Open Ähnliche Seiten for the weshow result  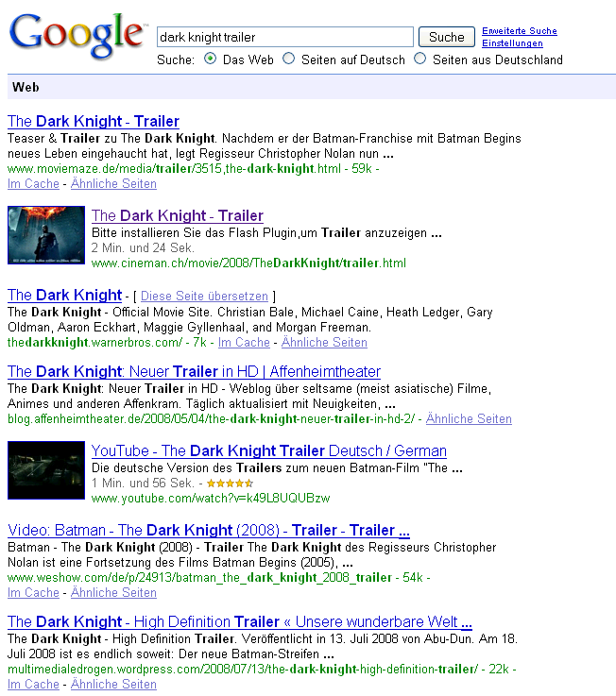click(x=113, y=593)
